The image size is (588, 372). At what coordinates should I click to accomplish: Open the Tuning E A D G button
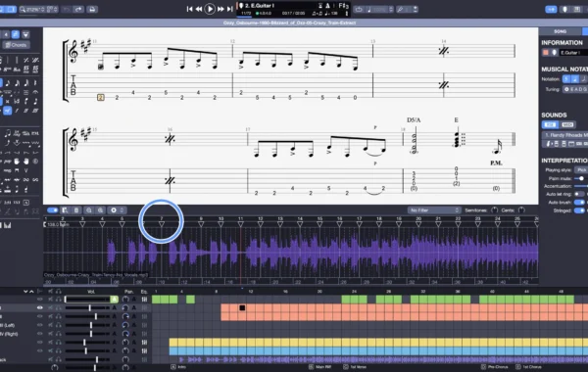pos(575,89)
